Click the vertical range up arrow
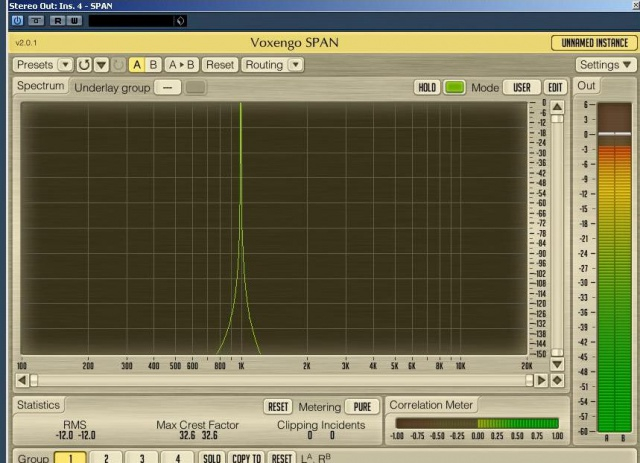Screen dimensions: 640x463 pos(557,107)
